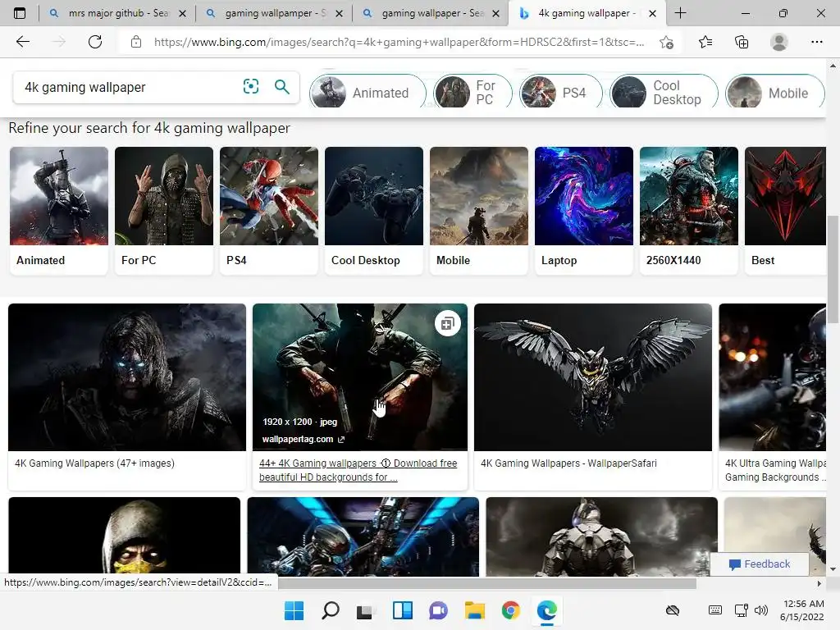The height and width of the screenshot is (630, 840).
Task: Open the 'Cool Desktop' refine card
Action: coord(374,211)
